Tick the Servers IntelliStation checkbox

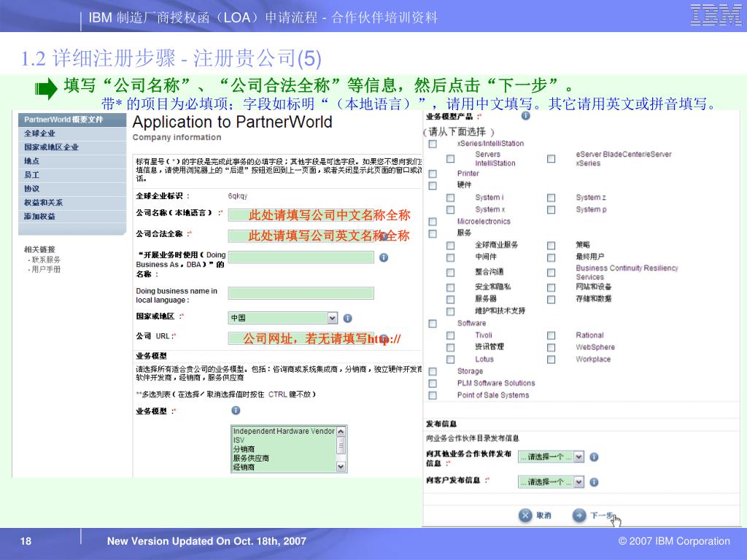pos(450,158)
